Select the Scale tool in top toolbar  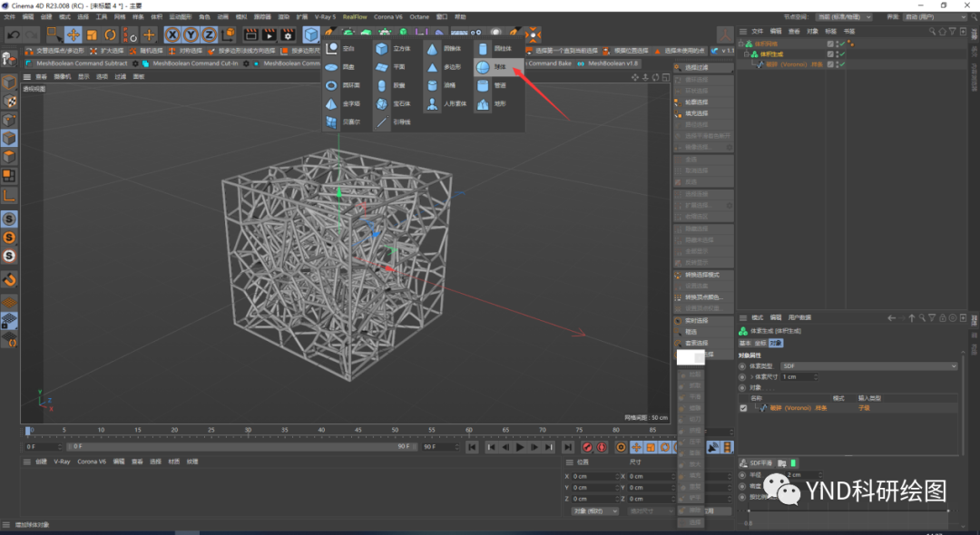92,35
